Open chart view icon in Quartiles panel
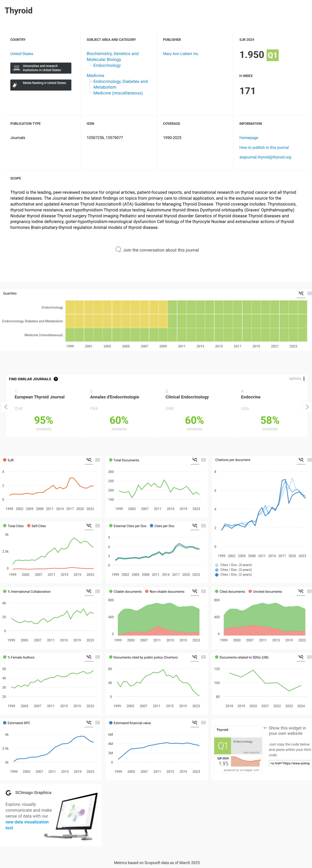Viewport: 312px width, 868px height. 301,293
